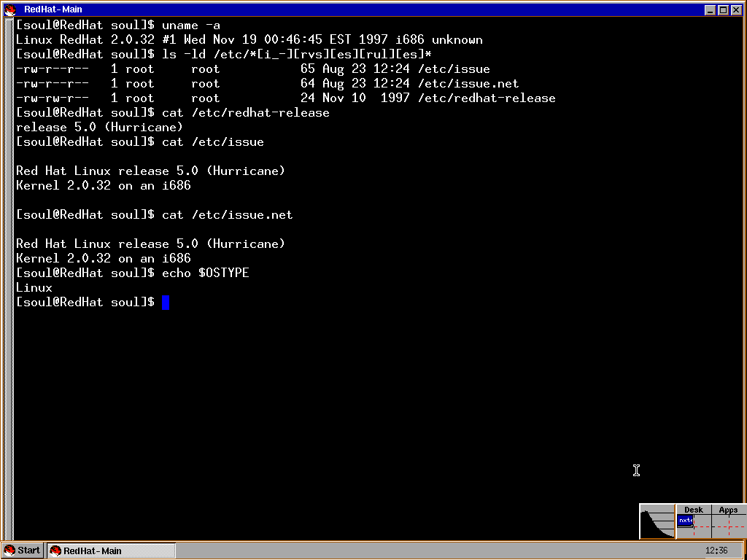Click the blue terminal cursor block
747x560 pixels.
tap(166, 303)
